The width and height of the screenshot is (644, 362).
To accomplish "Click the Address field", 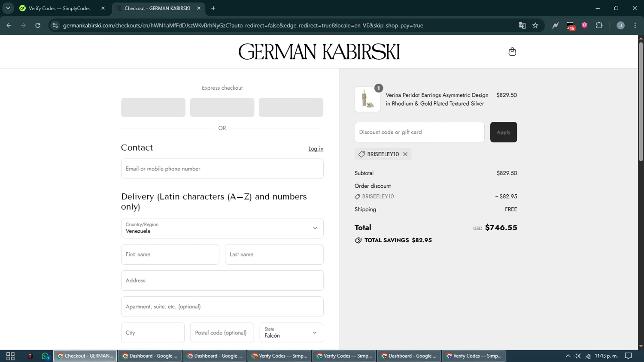I will click(222, 281).
